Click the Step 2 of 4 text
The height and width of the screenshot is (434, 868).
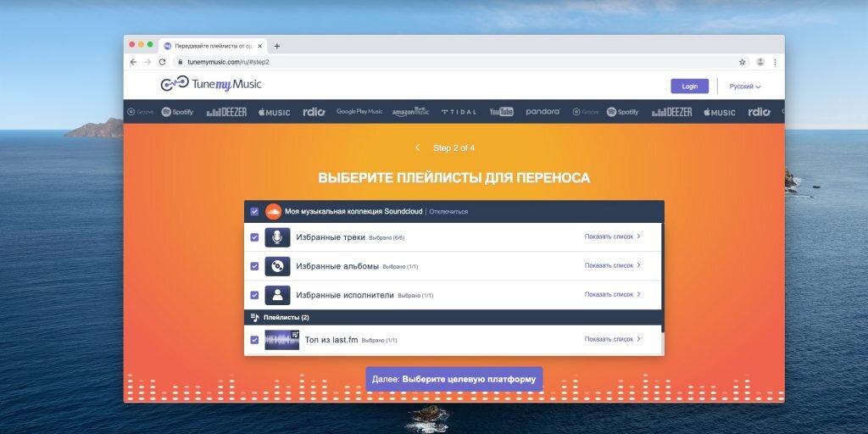click(454, 147)
